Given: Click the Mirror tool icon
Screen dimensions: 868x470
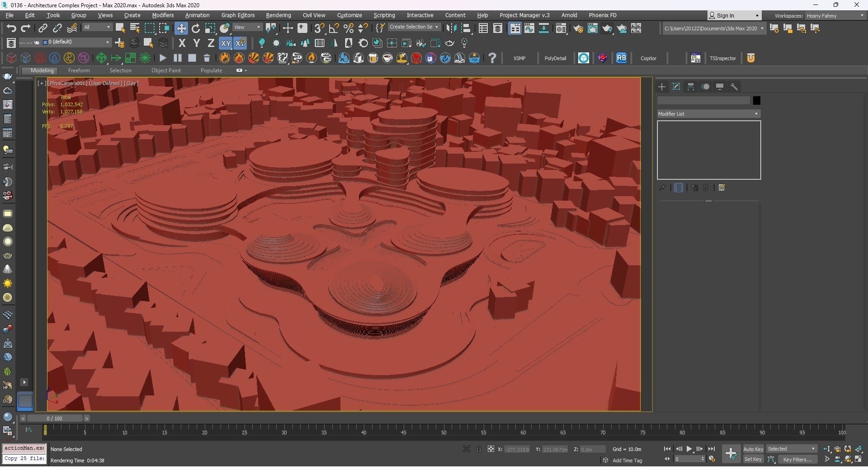Looking at the screenshot, I should (x=451, y=28).
